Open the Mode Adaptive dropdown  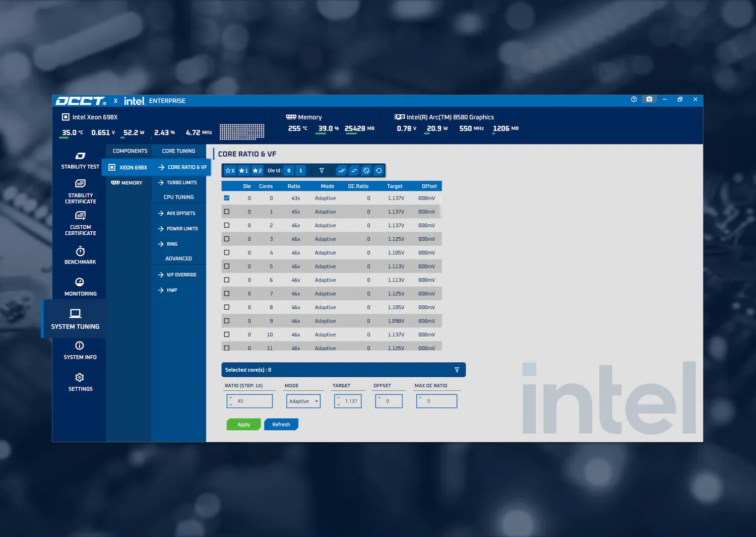tap(303, 401)
